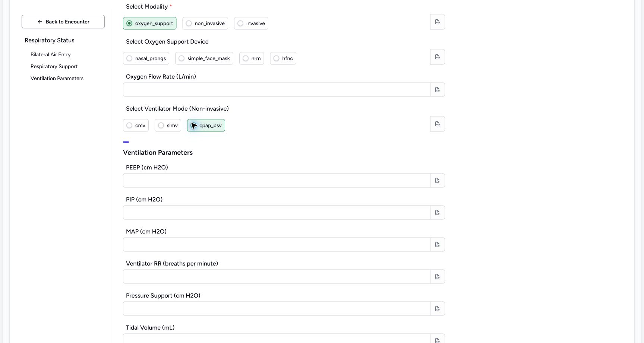Open the note icon for MAP field
644x343 pixels.
(x=438, y=245)
